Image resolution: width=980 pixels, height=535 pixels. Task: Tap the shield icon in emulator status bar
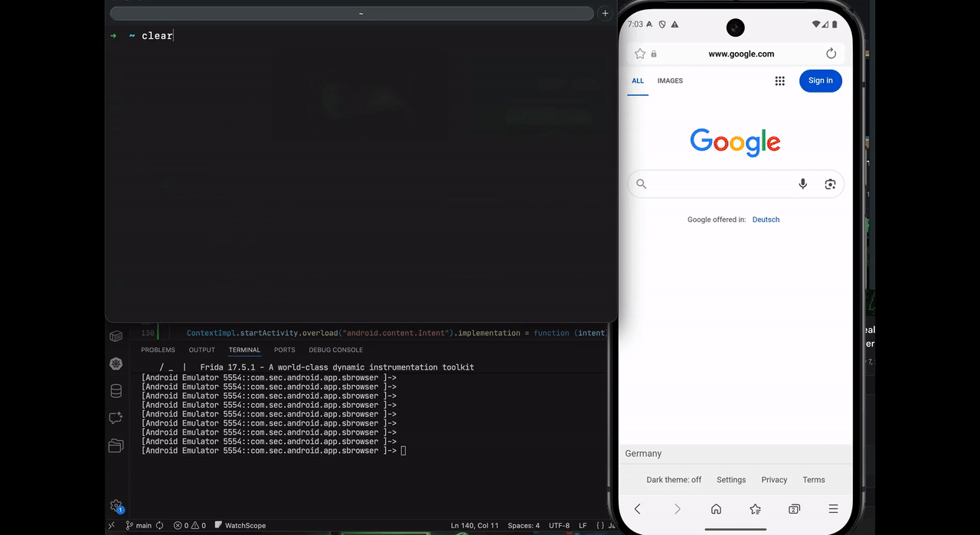coord(662,24)
